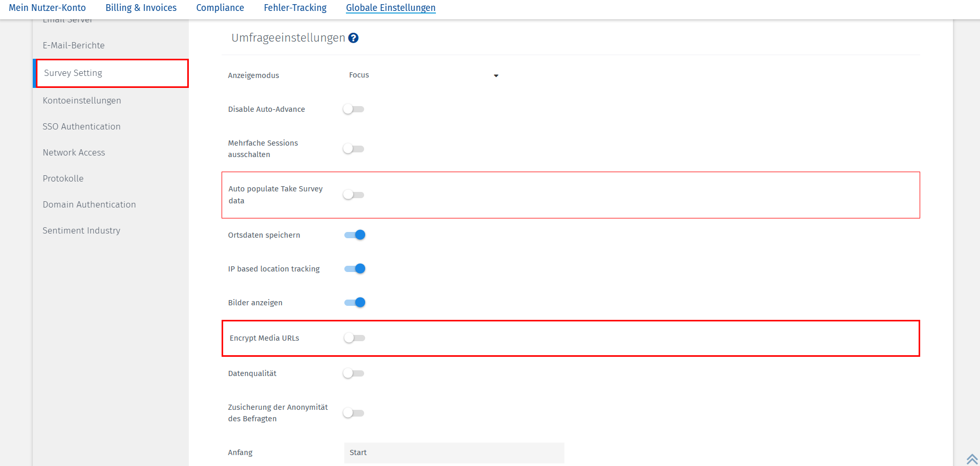Enable Auto populate Take Survey data
This screenshot has width=980, height=466.
point(354,195)
